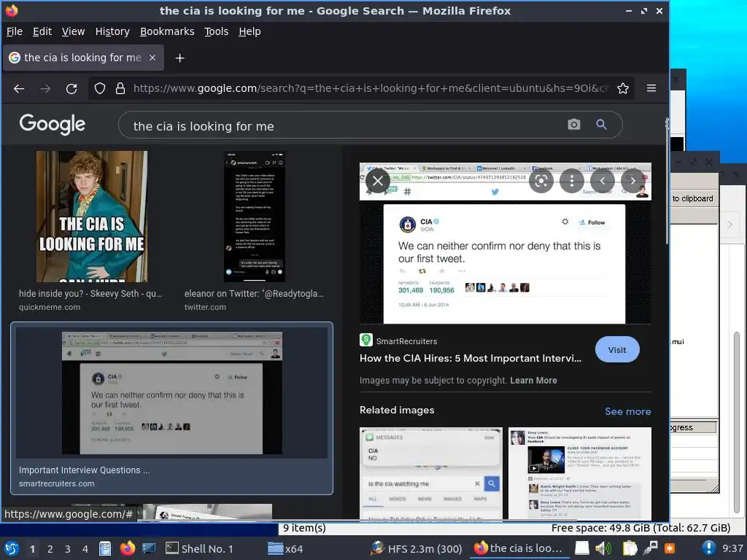Click the smartrecruiters.com source caption

pos(57,484)
